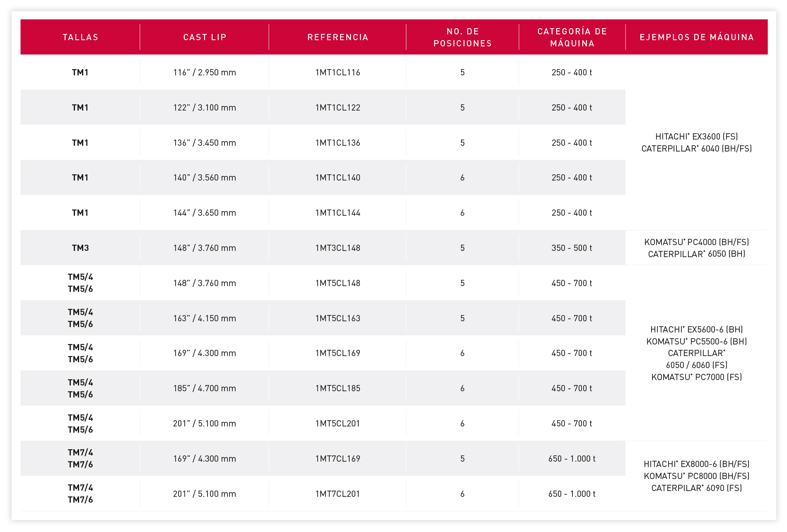Click CATERPILAR 6090 (FS) text
The image size is (787, 532).
(696, 488)
